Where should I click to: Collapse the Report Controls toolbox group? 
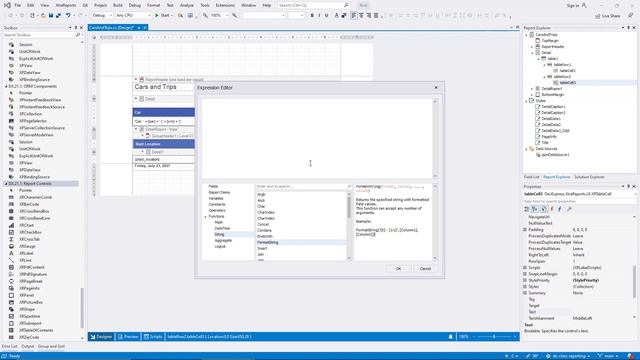click(6, 184)
